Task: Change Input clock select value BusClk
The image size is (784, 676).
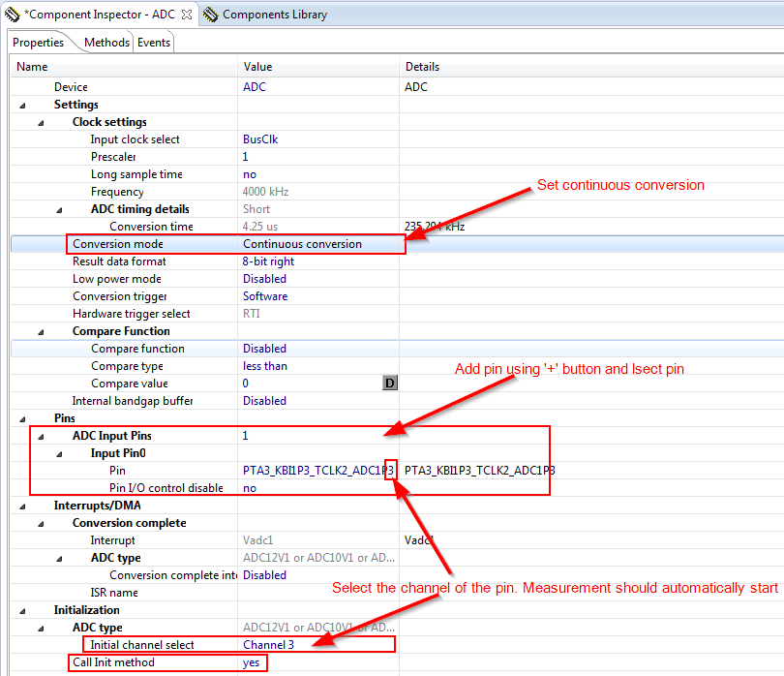Action: pos(260,139)
